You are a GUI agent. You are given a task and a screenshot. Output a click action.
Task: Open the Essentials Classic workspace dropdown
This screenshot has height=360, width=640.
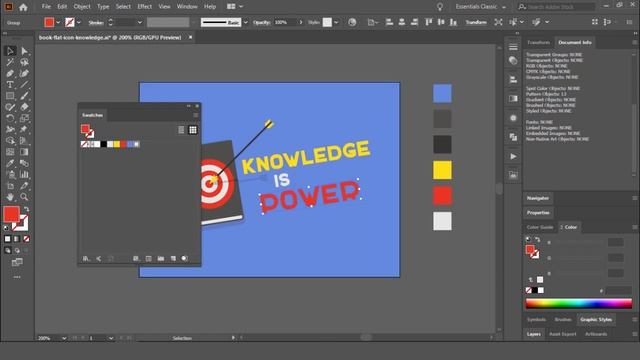[480, 7]
